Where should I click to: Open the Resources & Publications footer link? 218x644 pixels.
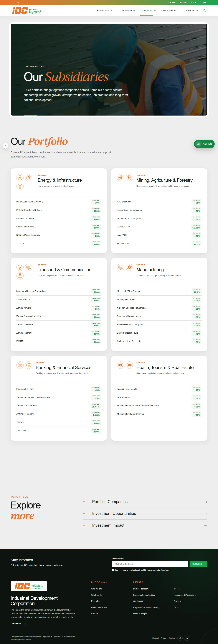point(185,595)
